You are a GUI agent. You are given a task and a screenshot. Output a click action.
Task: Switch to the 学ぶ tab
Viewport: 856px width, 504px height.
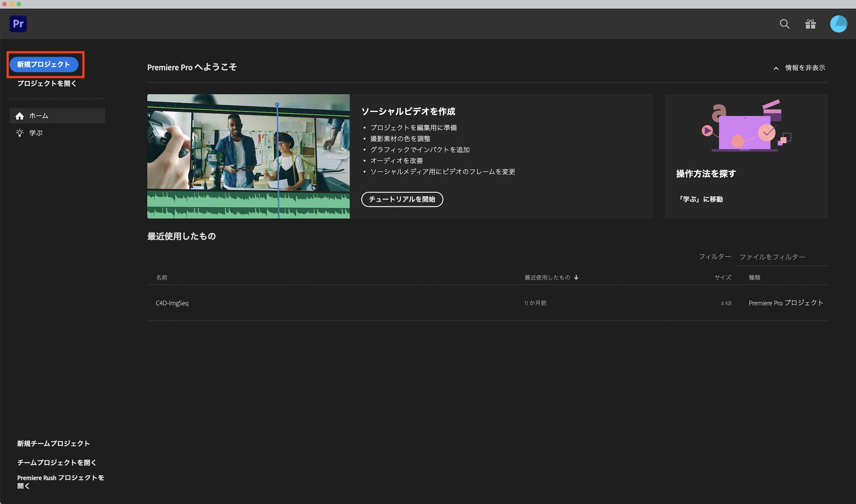pyautogui.click(x=36, y=133)
